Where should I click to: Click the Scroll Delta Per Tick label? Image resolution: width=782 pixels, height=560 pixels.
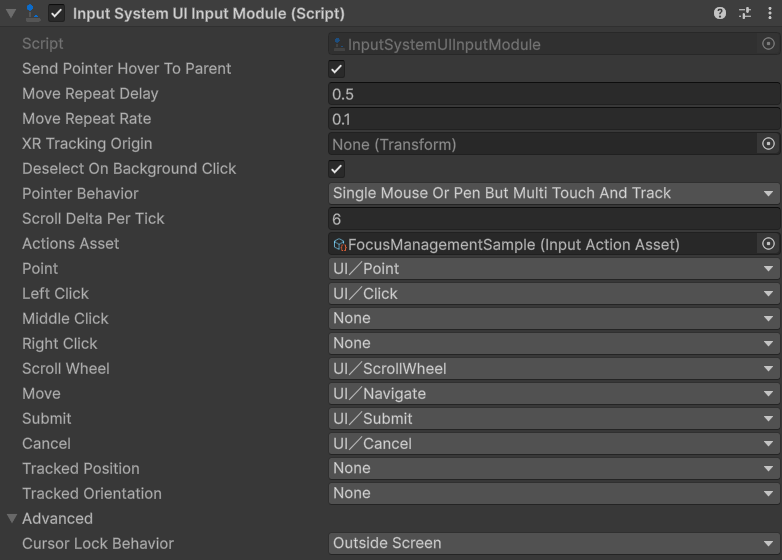[93, 218]
